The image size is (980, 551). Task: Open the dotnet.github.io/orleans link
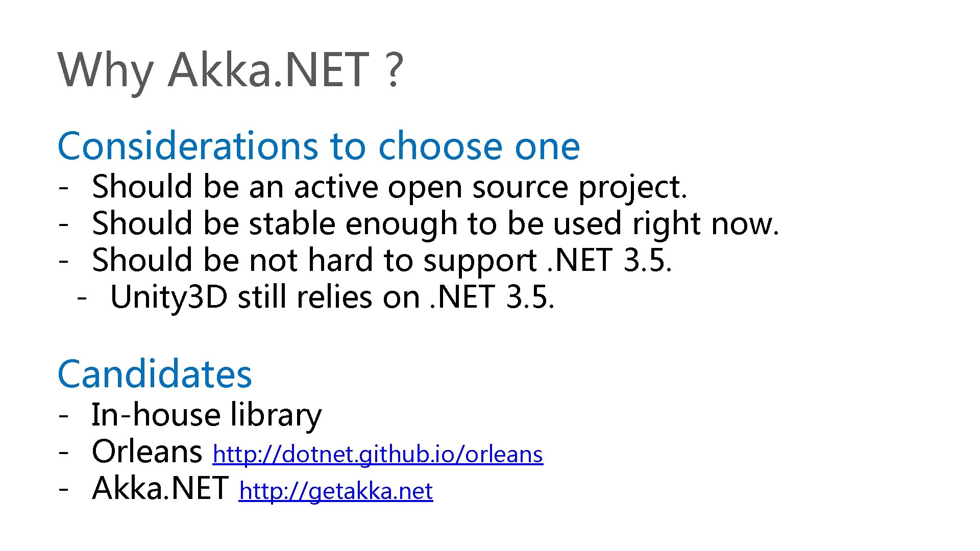pyautogui.click(x=378, y=454)
